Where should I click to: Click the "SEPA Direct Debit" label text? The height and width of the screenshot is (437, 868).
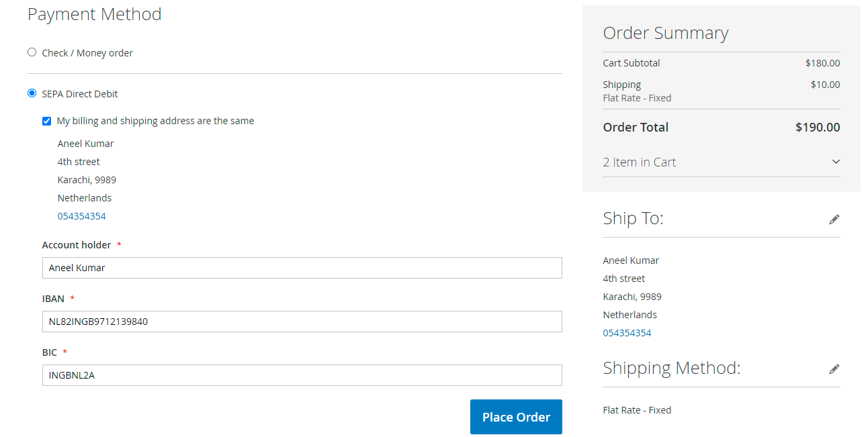point(80,94)
